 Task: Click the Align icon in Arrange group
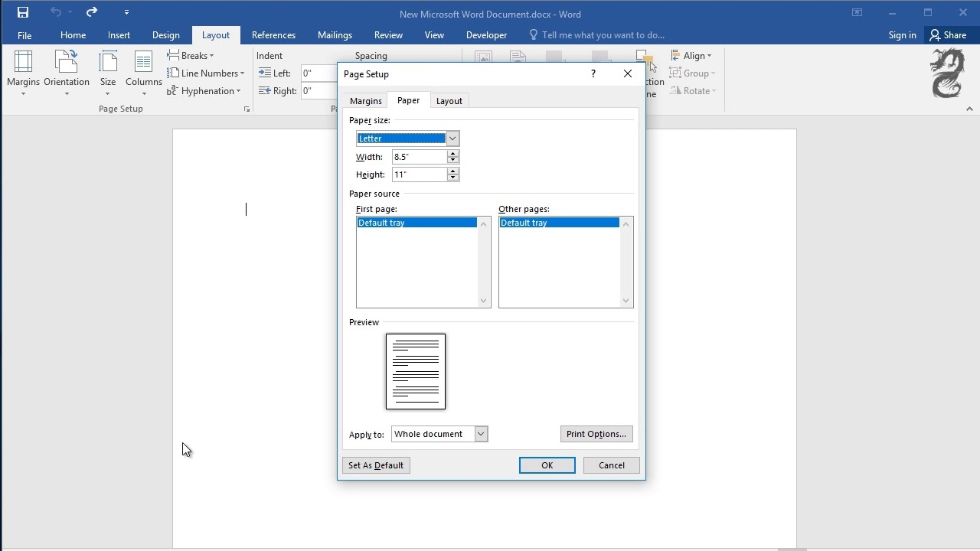point(691,55)
